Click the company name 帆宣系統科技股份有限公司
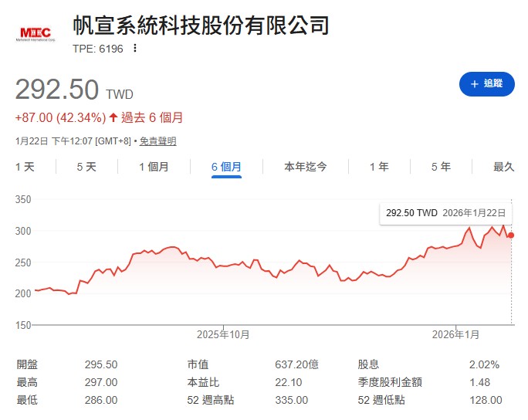Image resolution: width=528 pixels, height=420 pixels. pos(201,25)
